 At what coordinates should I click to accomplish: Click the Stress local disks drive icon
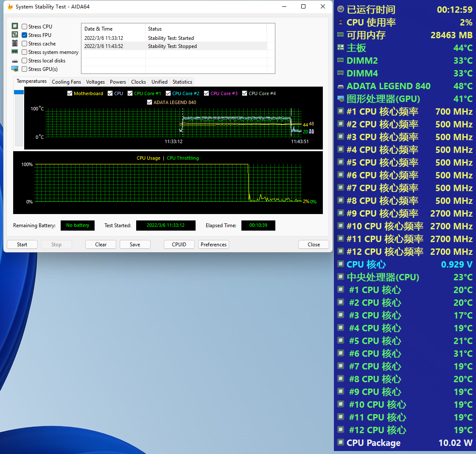[x=15, y=61]
